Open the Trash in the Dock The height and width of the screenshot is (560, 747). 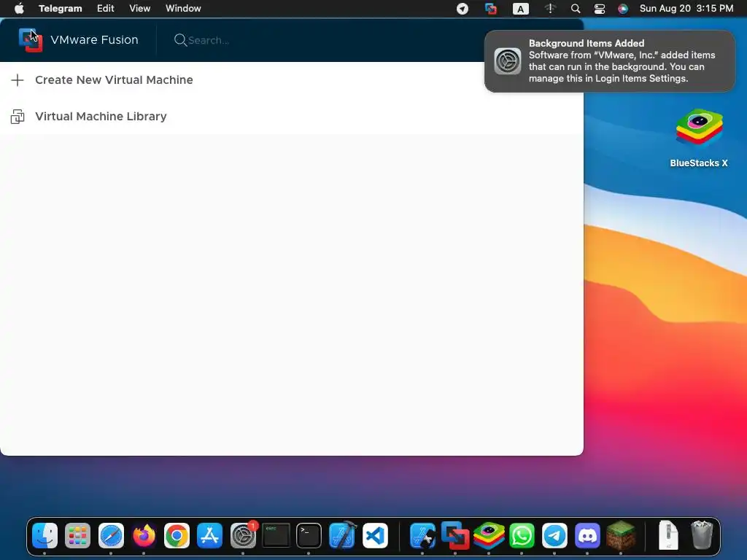(702, 535)
